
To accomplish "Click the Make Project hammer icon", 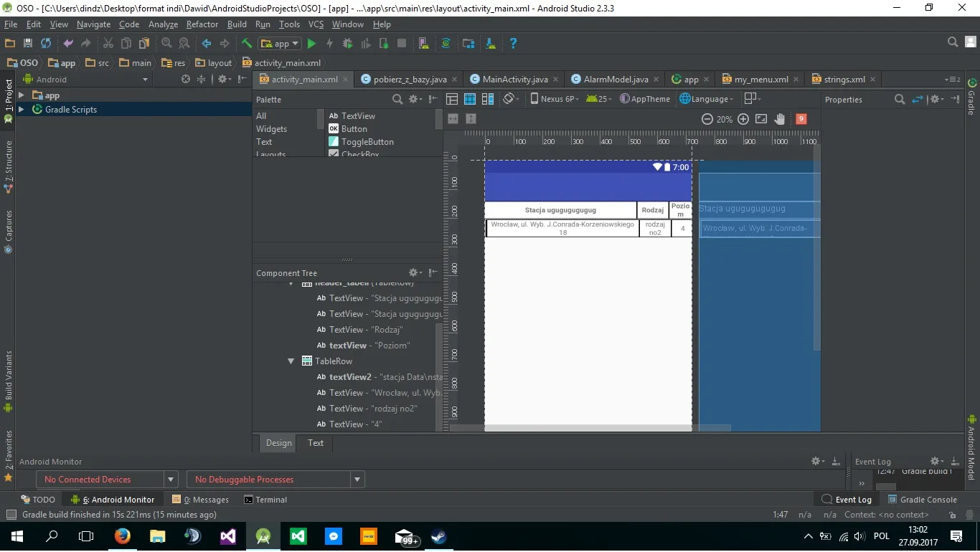I will tap(246, 44).
